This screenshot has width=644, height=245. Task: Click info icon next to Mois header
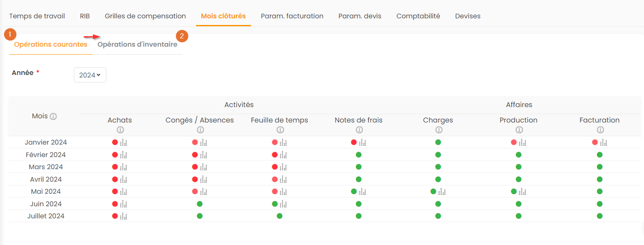click(53, 117)
